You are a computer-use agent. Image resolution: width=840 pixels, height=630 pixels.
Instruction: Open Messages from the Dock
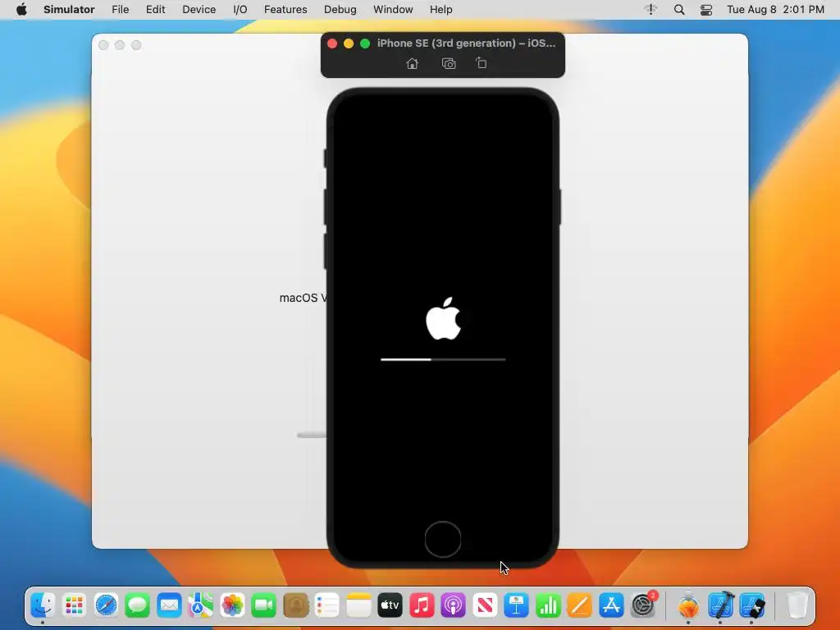coord(137,605)
